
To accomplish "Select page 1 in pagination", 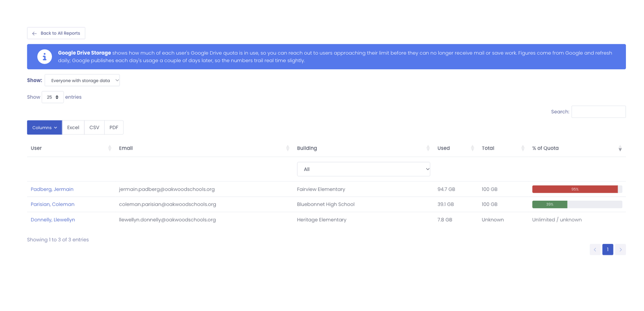I will [x=608, y=249].
